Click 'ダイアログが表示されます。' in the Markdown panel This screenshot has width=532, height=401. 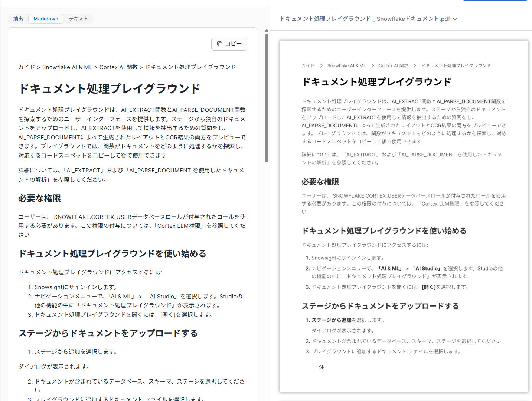[55, 367]
